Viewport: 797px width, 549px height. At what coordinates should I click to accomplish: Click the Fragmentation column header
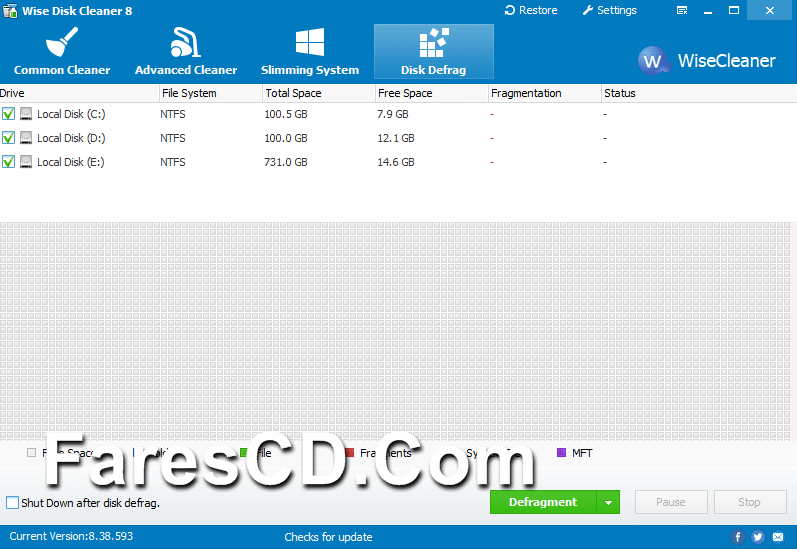[x=544, y=93]
